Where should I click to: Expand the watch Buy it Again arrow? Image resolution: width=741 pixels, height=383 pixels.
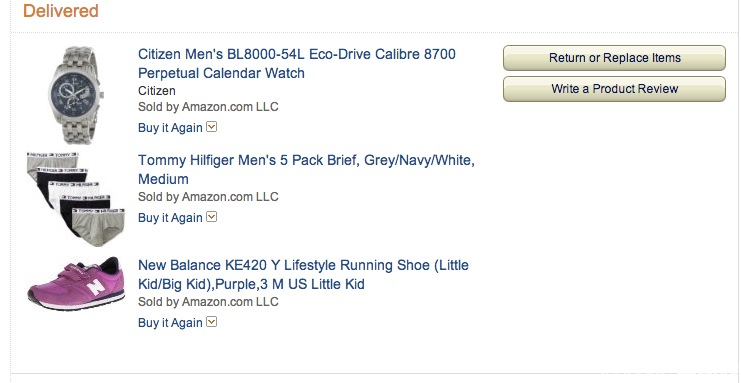(x=212, y=127)
